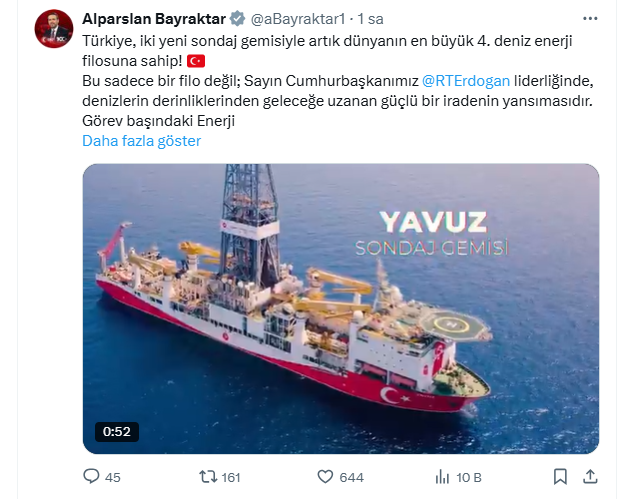
Task: Open the share upload icon
Action: point(590,476)
